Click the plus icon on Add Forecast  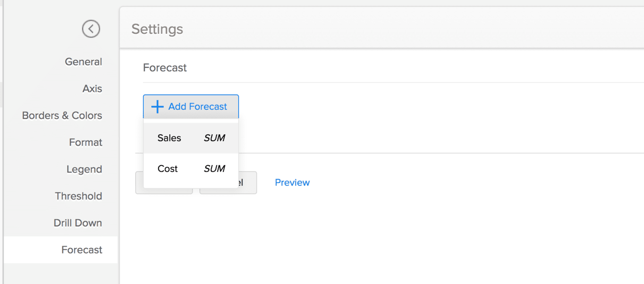(x=157, y=106)
